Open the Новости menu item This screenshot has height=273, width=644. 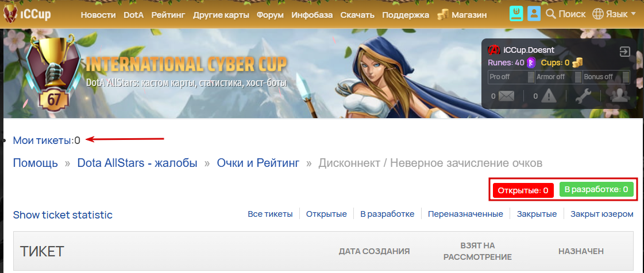[98, 15]
